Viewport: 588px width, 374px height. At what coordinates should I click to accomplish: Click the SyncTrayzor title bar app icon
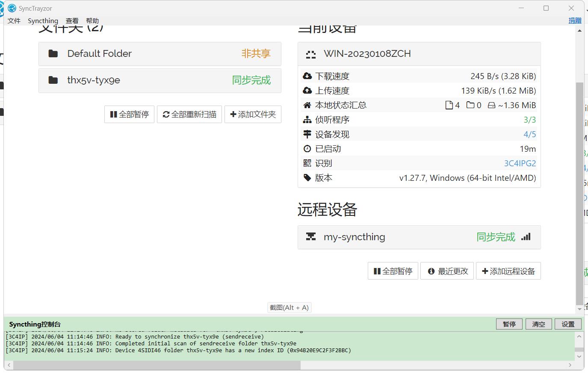[12, 8]
